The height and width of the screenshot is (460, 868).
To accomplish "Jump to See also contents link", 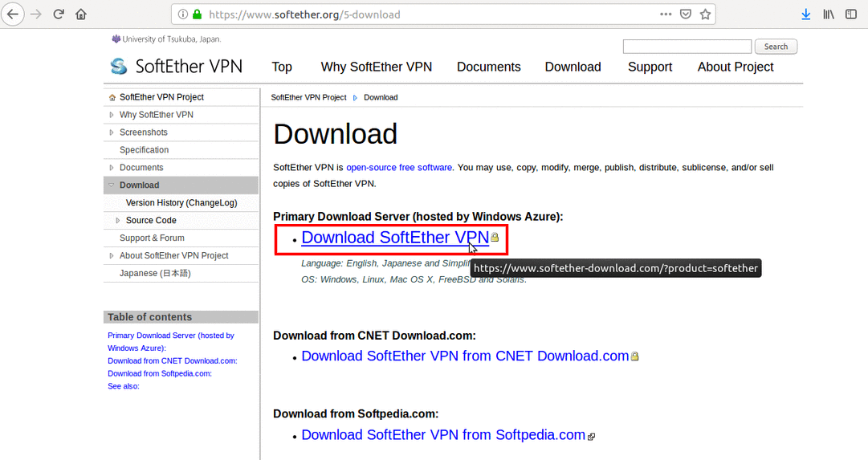I will [x=124, y=386].
